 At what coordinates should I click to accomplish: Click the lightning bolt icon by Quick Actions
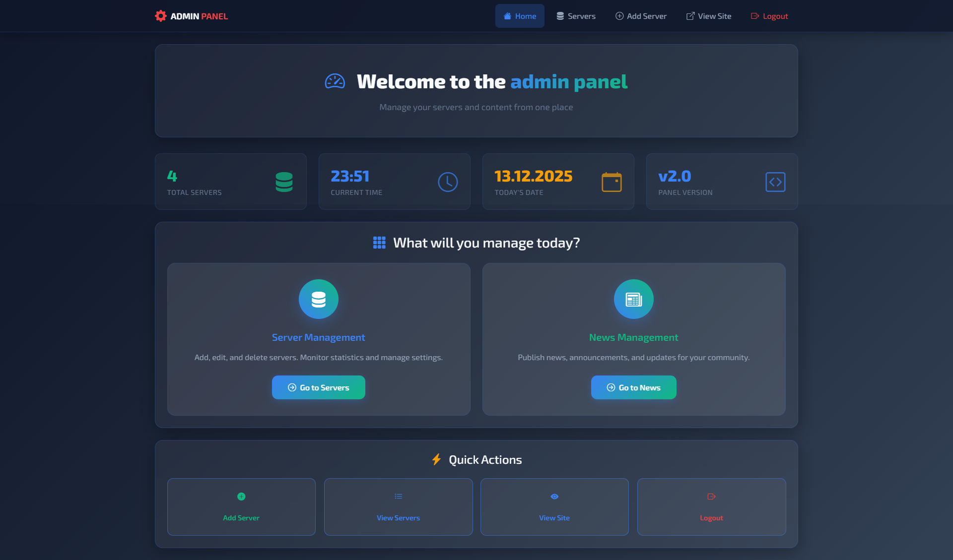(436, 459)
